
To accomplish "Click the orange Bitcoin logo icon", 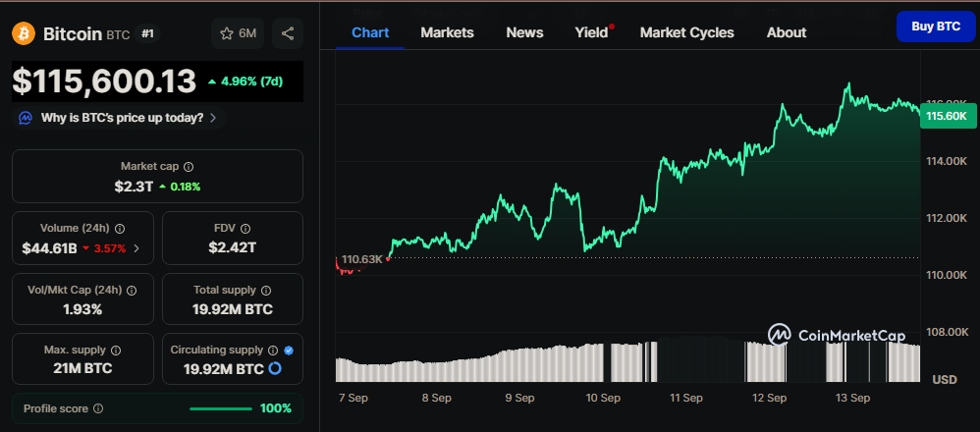I will point(24,33).
